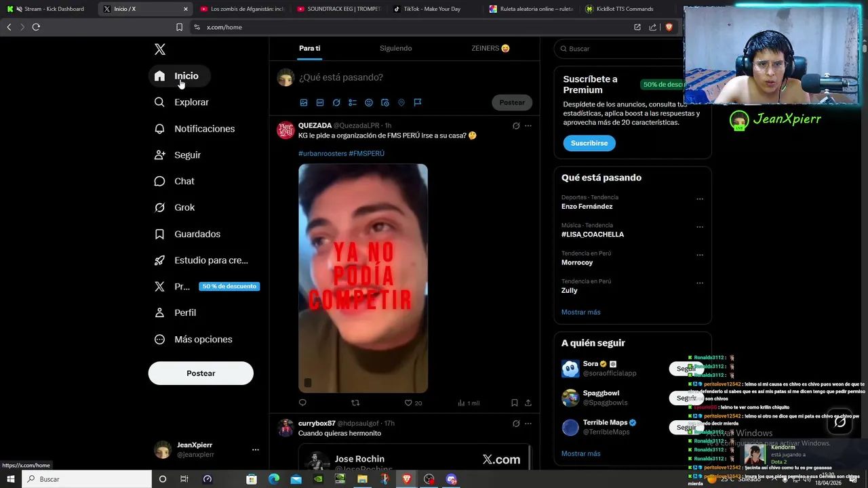The image size is (868, 488).
Task: View stats of QUEZADA post
Action: (468, 403)
